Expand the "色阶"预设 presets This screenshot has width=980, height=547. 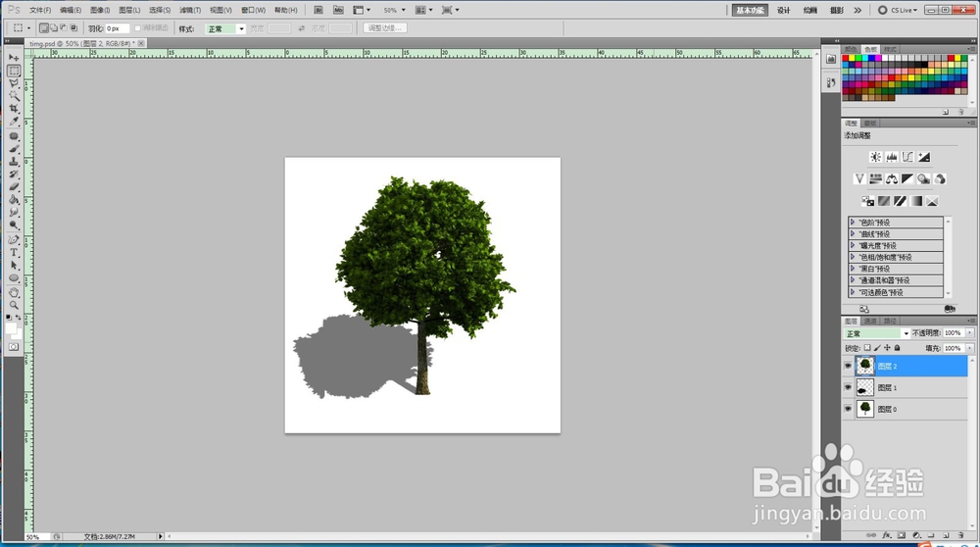coord(852,222)
